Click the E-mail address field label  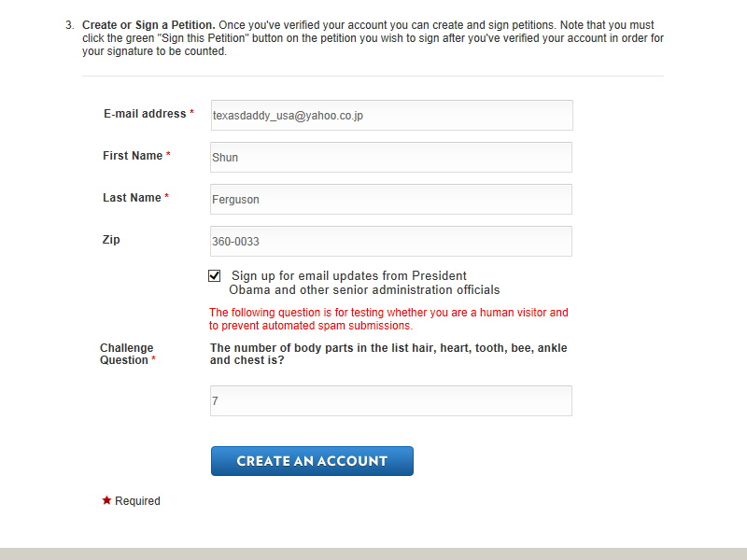click(145, 114)
